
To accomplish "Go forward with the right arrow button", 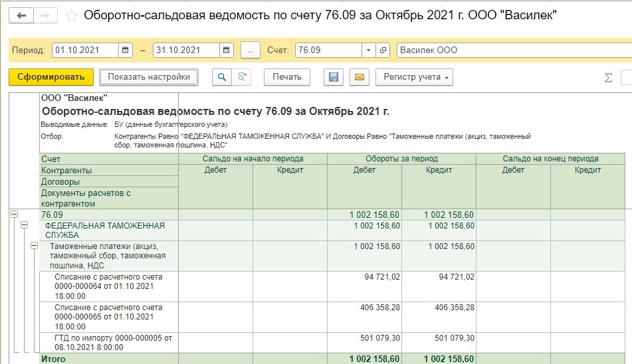I will 45,16.
